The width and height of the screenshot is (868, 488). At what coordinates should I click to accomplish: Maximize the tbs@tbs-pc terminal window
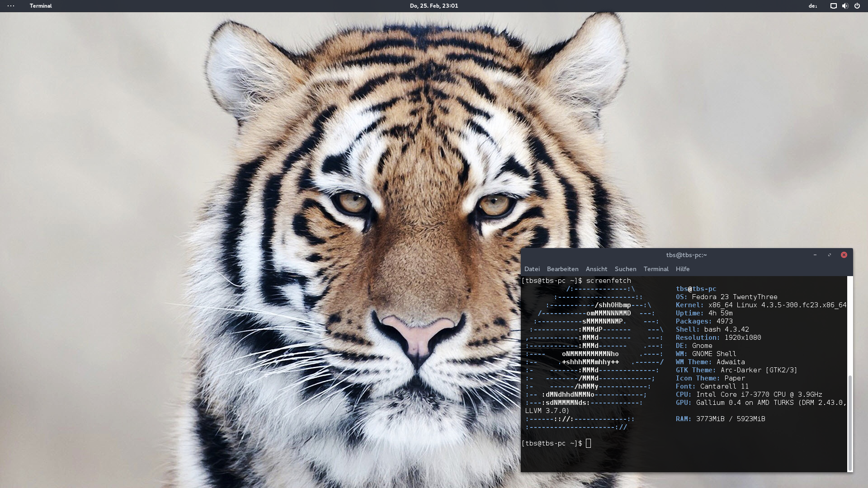[830, 255]
